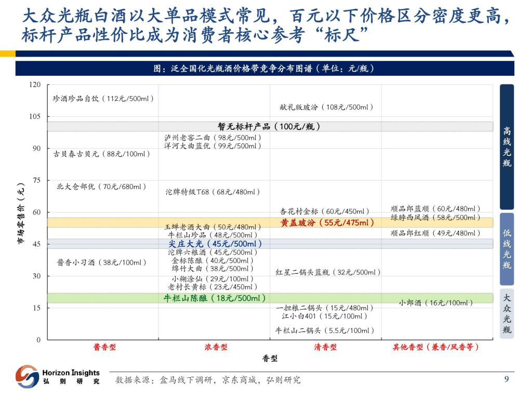Click the y-axis tick label 0

pos(38,340)
